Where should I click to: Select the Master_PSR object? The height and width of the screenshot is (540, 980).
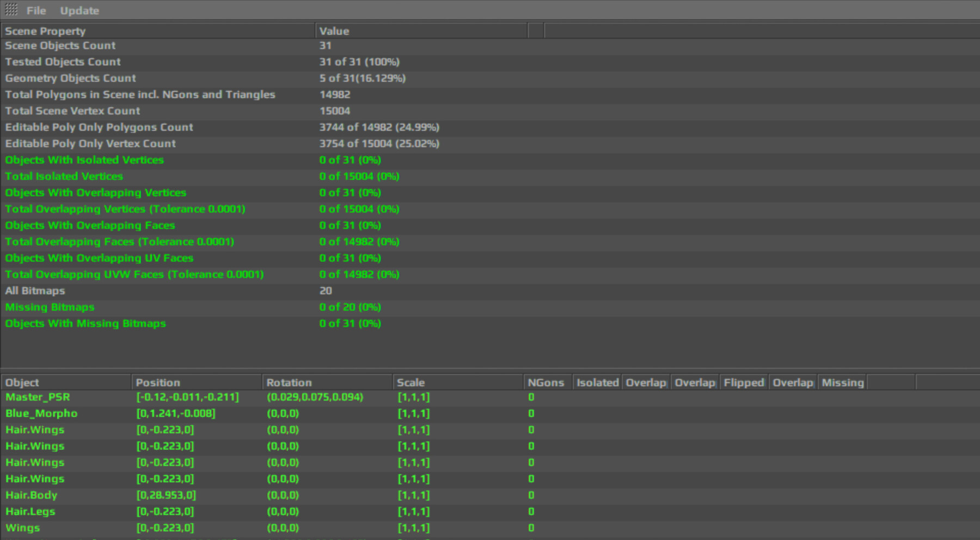point(38,397)
